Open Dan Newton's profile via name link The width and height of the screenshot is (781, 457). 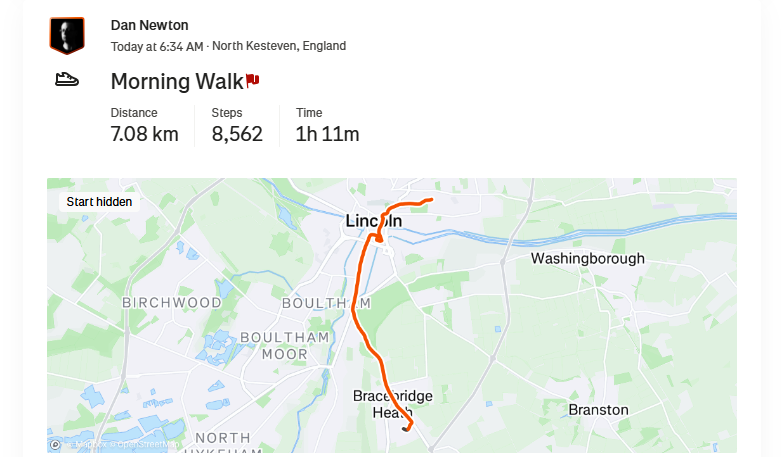coord(149,25)
